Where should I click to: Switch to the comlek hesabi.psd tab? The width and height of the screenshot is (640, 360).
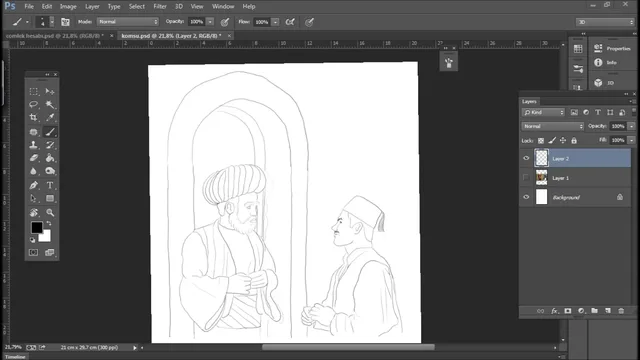(x=55, y=36)
